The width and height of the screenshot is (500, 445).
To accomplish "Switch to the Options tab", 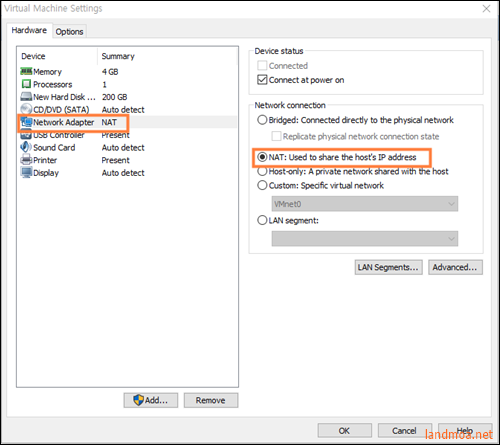I will pos(69,31).
